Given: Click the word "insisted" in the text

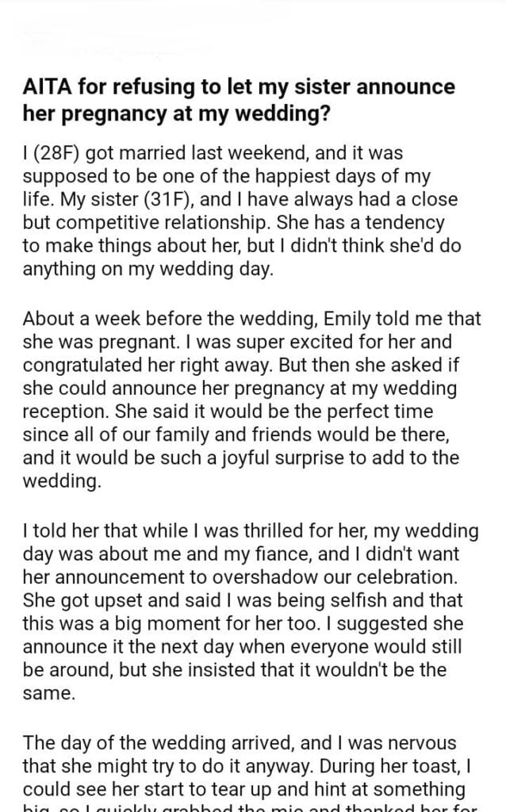Looking at the screenshot, I should tap(250, 668).
